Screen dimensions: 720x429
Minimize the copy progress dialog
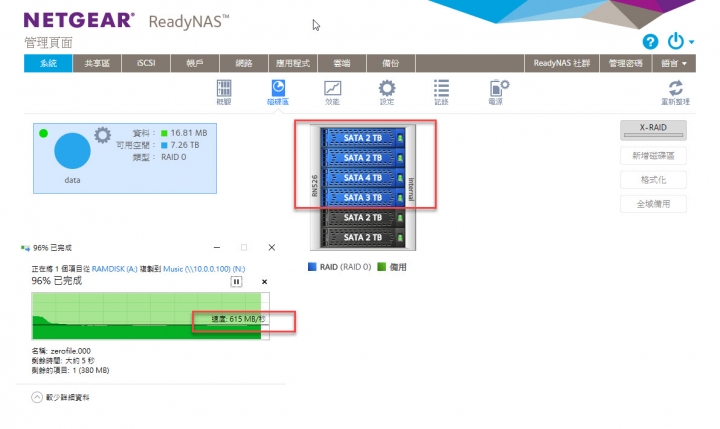[x=217, y=248]
